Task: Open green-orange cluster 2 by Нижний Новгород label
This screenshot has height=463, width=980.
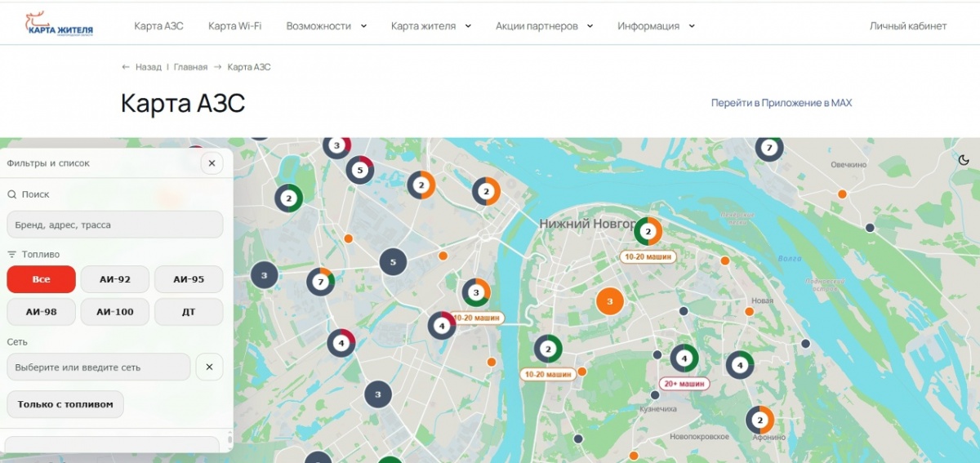Action: (648, 232)
